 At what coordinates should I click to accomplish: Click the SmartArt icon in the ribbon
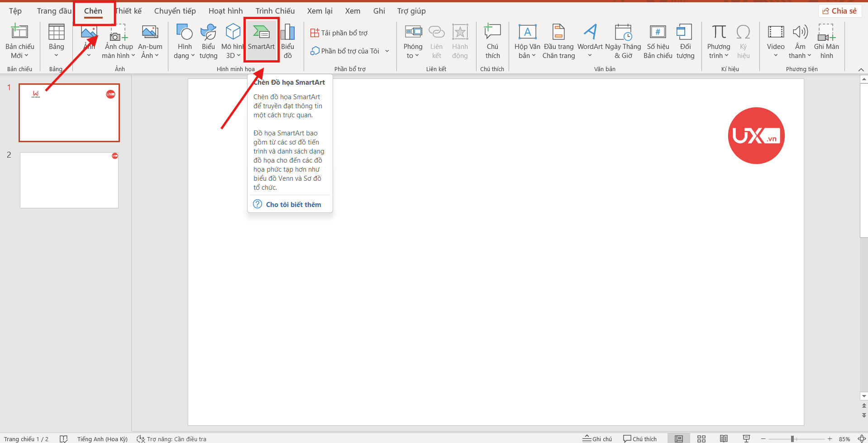click(x=261, y=33)
